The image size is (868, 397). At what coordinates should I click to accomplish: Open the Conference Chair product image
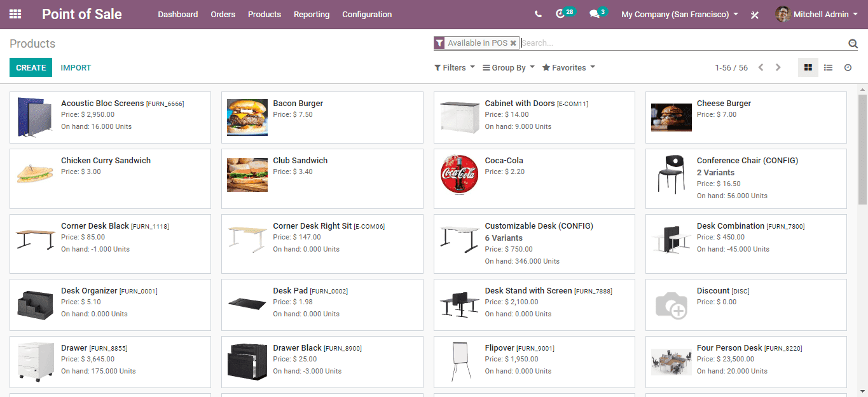pos(672,174)
